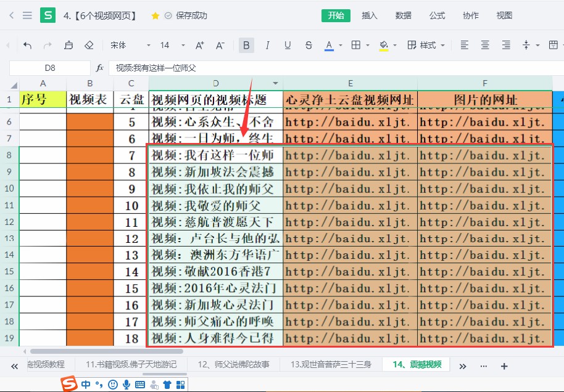564x392 pixels.
Task: Click cell 视频:师父痛心的呼唤
Action: pos(216,322)
